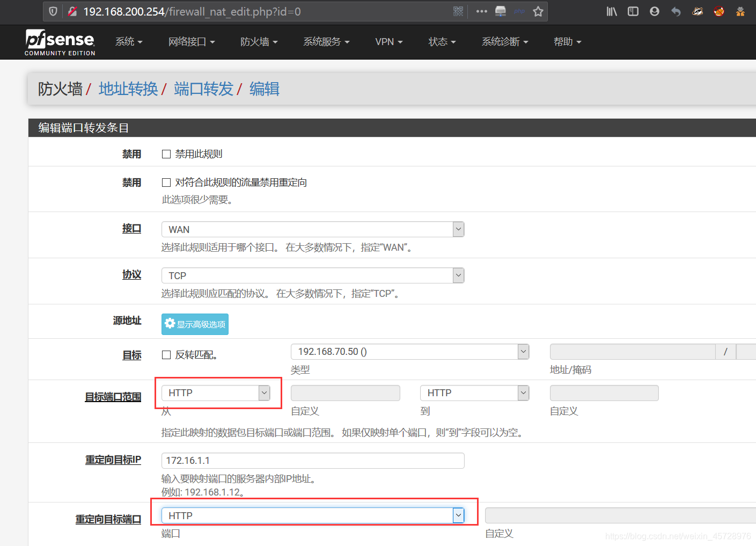Click the 地址转换 breadcrumb link
The image size is (756, 546).
128,89
